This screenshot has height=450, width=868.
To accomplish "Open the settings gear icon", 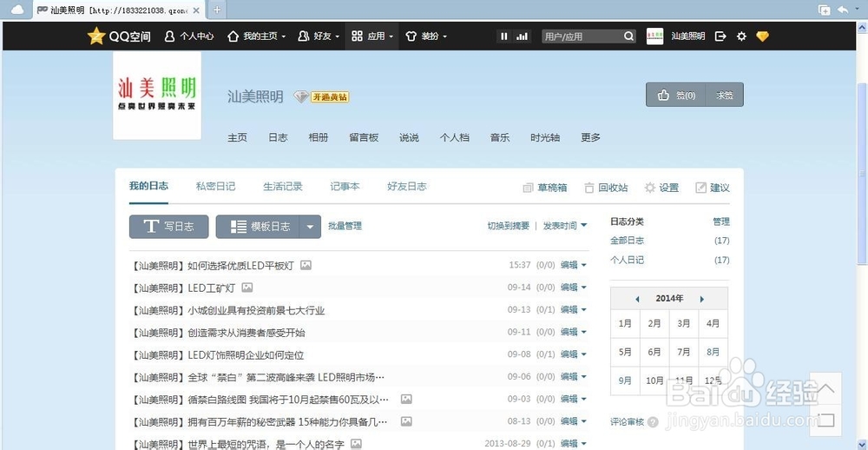I will tap(741, 36).
